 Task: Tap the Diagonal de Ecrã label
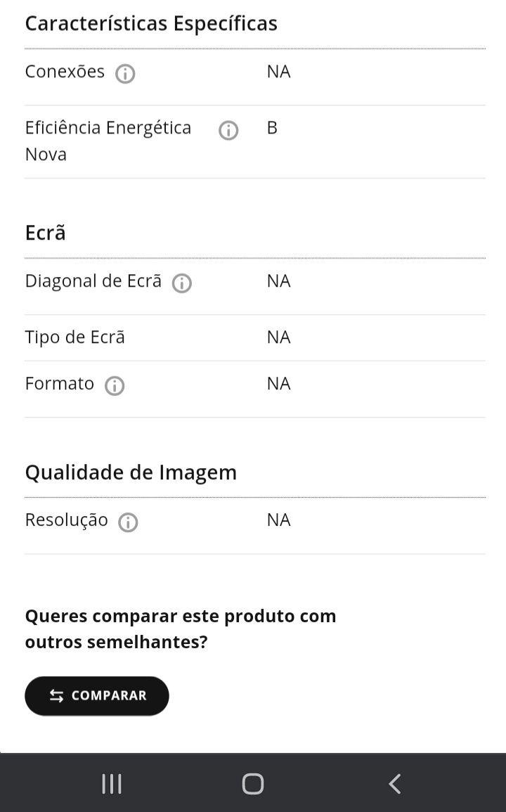point(93,281)
